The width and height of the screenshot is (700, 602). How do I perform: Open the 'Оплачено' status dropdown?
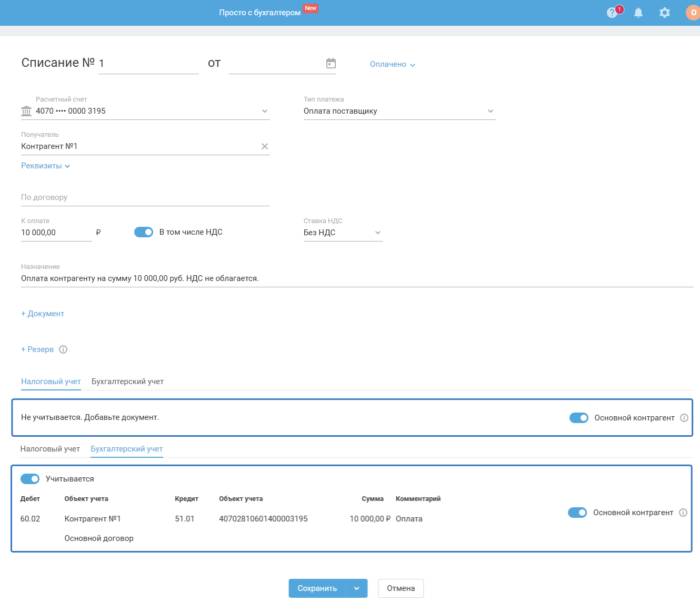[x=393, y=64]
